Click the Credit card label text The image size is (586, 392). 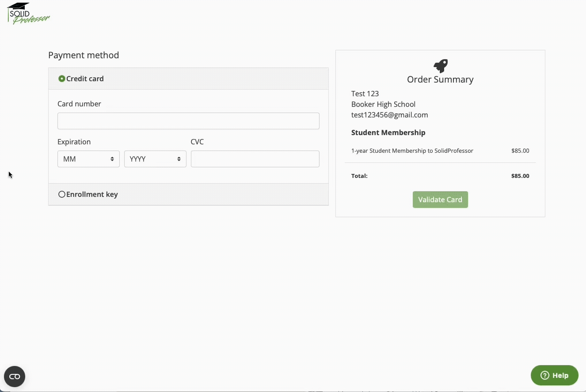[85, 79]
